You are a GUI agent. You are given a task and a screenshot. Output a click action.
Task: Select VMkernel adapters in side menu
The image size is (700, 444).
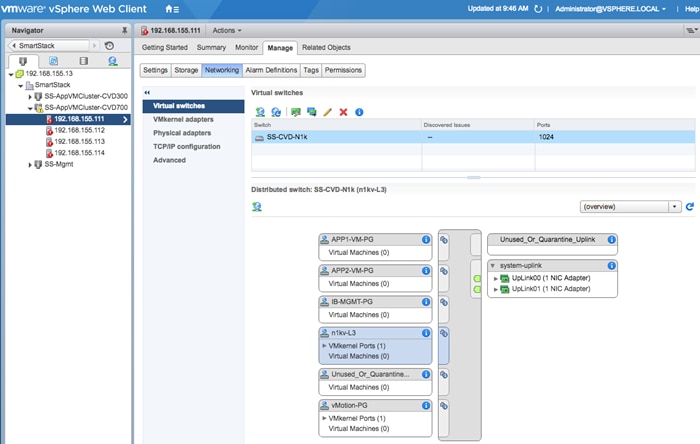click(x=183, y=119)
